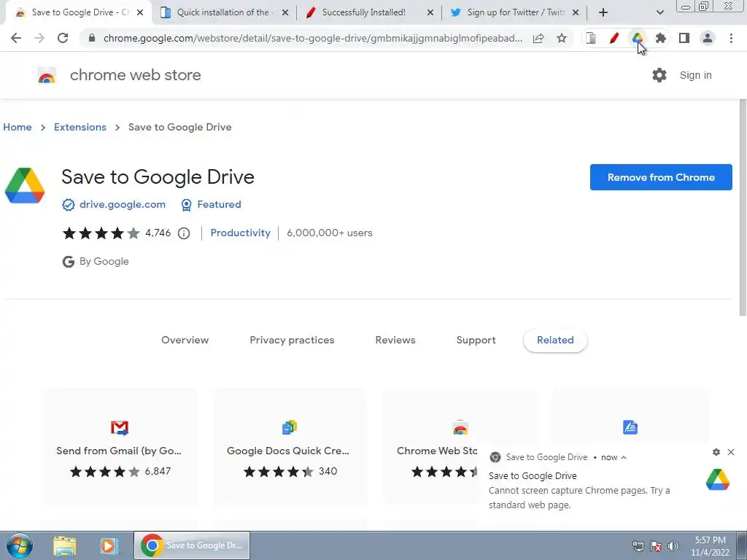The width and height of the screenshot is (747, 560).
Task: Open Windows Media Player from the taskbar
Action: pyautogui.click(x=108, y=545)
